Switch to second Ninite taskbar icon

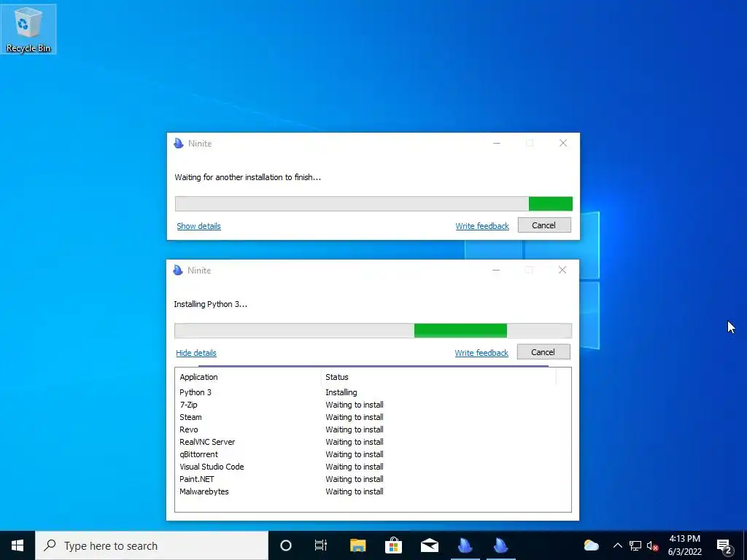tap(500, 545)
